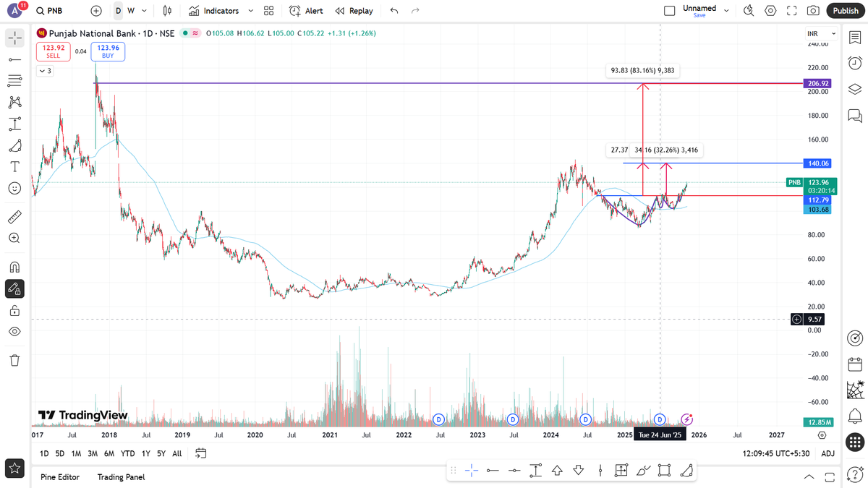The image size is (868, 488).
Task: Toggle hide all drawings eye icon
Action: tap(14, 331)
